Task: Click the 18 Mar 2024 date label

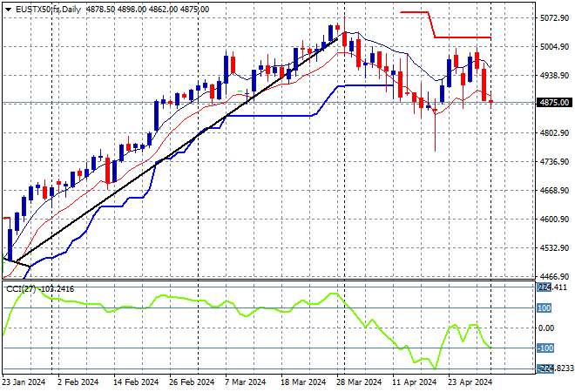Action: coord(303,382)
